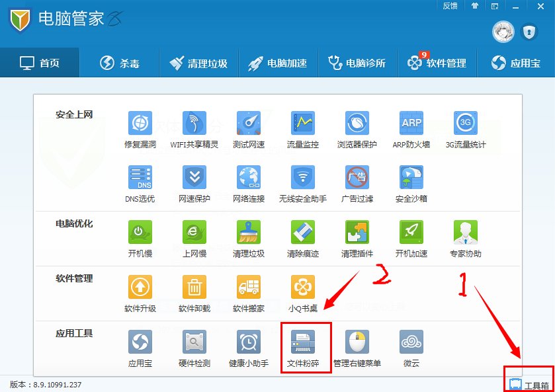The width and height of the screenshot is (555, 392).
Task: Open 微云 cloud storage
Action: point(411,344)
